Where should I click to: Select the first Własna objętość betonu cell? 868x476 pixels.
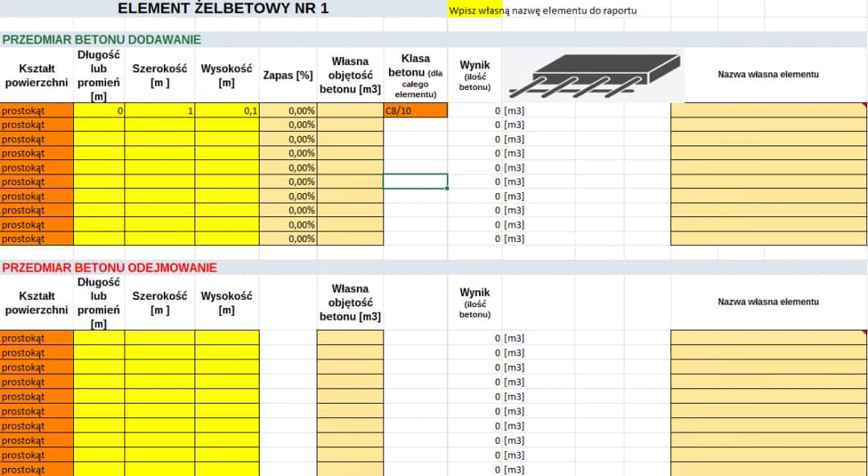pyautogui.click(x=350, y=110)
